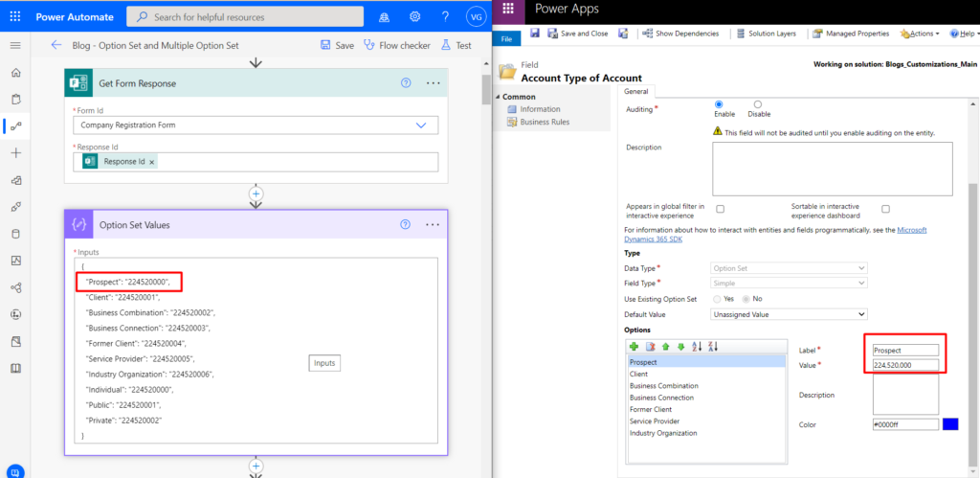
Task: Insert step after Get Form Response
Action: 256,193
